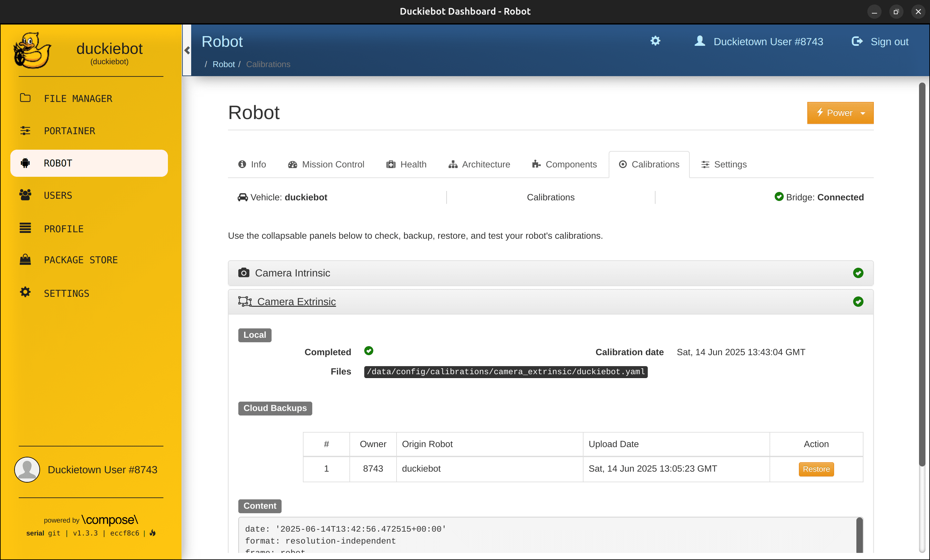Click the main page vertical scrollbar

click(922, 274)
